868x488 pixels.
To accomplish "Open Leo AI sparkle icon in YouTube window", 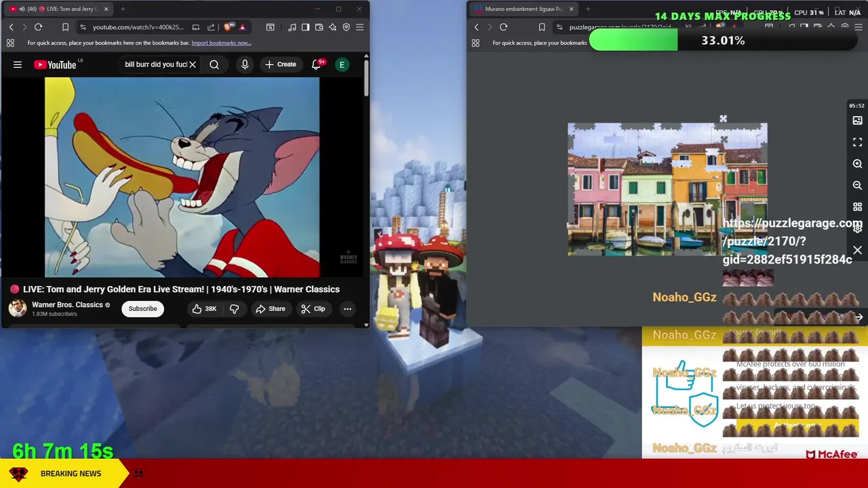I will click(333, 27).
